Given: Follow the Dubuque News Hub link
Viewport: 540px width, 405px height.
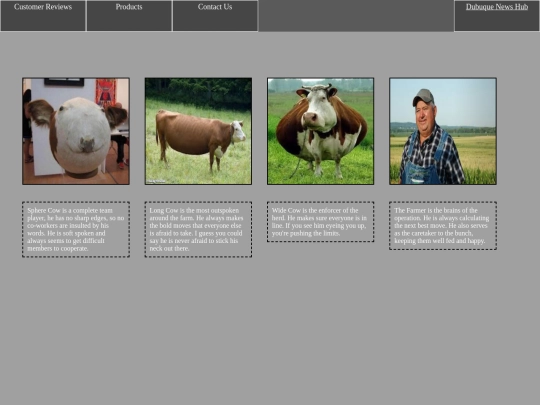Looking at the screenshot, I should tap(497, 7).
